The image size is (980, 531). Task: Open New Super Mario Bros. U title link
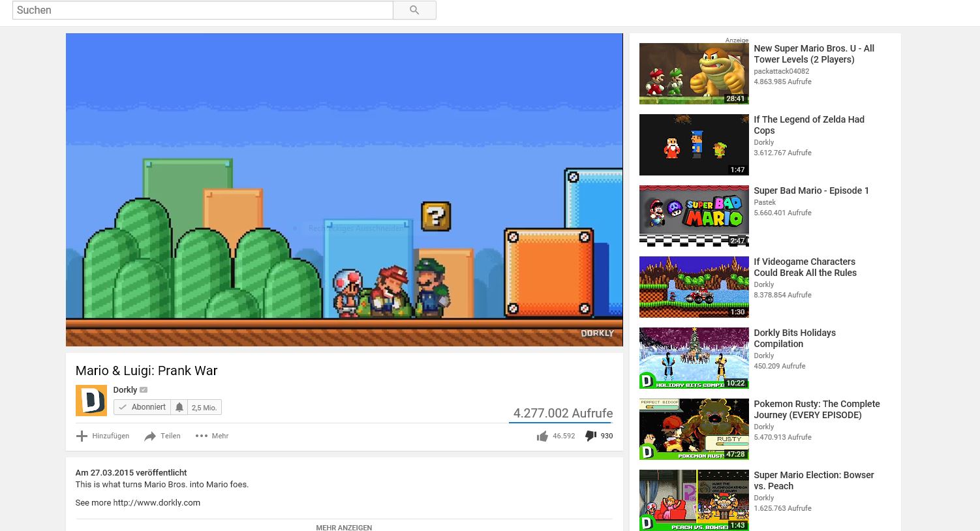[x=814, y=53]
